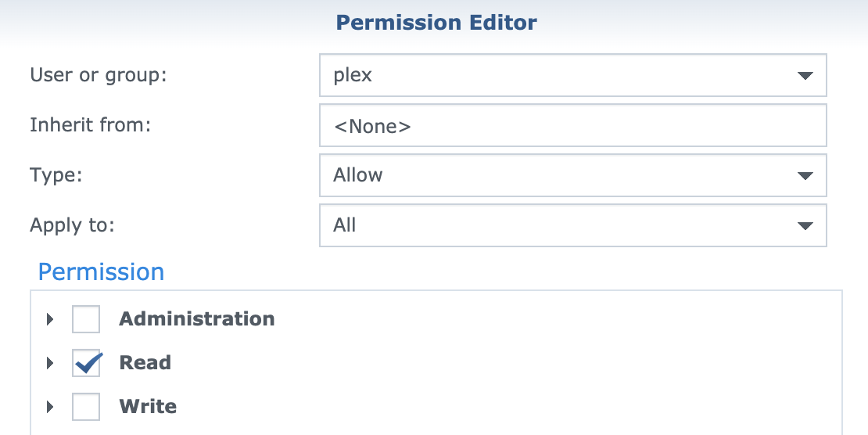The image size is (868, 435).
Task: Click the "User or group:" field label
Action: [99, 76]
